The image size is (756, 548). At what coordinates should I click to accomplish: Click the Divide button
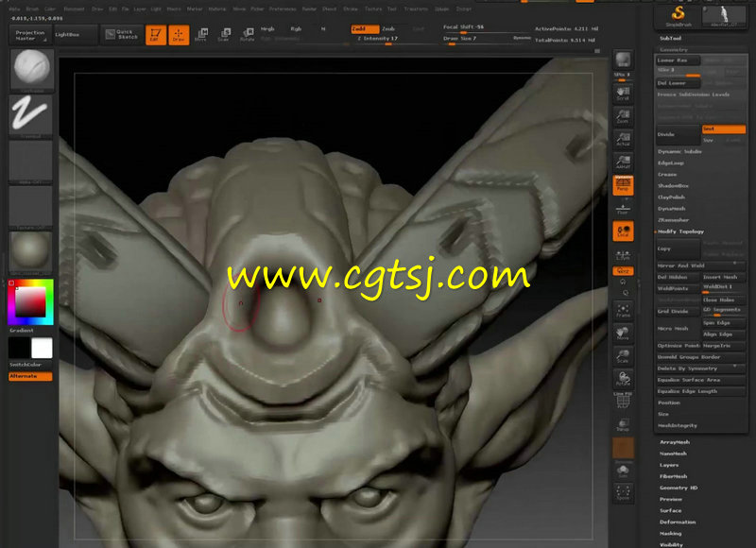click(x=678, y=135)
